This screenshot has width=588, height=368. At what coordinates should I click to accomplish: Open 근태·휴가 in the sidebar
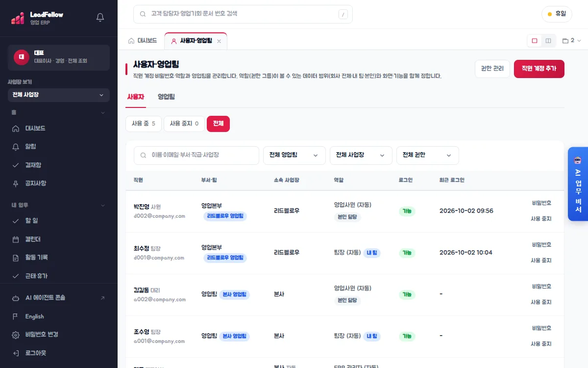coord(59,276)
